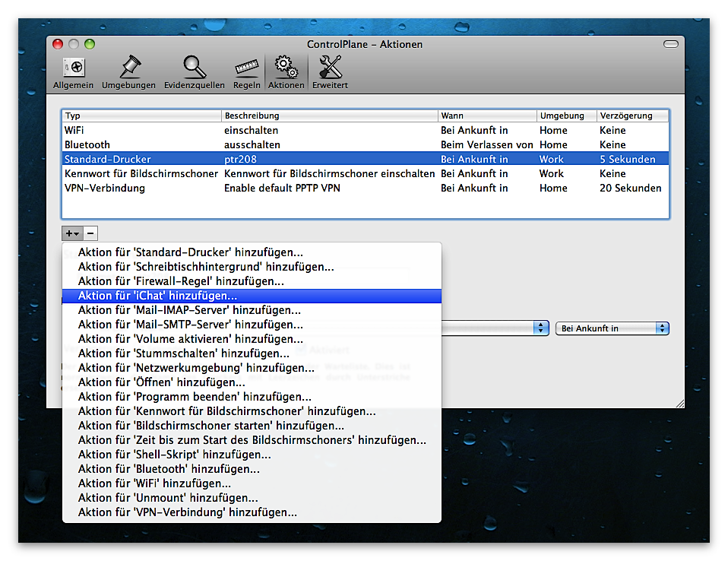The image size is (728, 561).
Task: Choose 'Programm beenden' action menu entry
Action: (x=252, y=397)
